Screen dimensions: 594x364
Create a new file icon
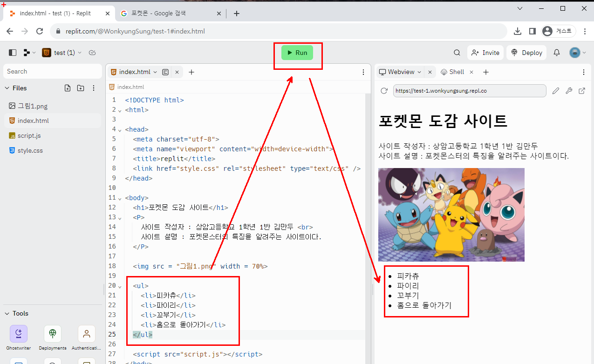tap(68, 88)
